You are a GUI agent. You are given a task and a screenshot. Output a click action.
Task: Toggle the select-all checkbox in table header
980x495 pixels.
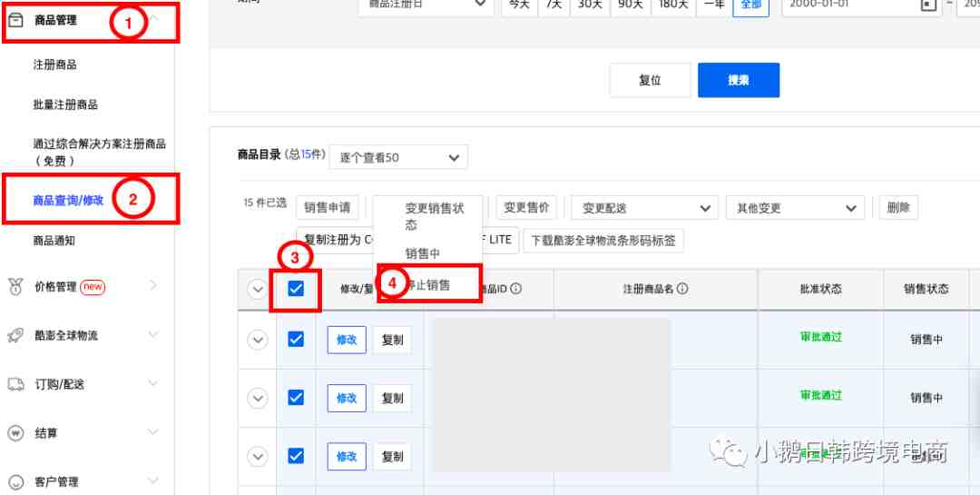296,289
